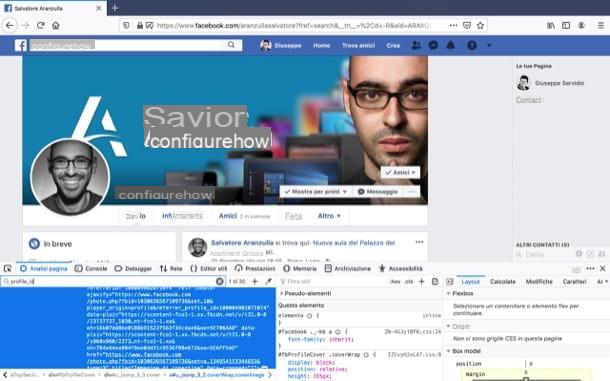This screenshot has height=381, width=610.
Task: Clear the profile_id search in inspector
Action: pyautogui.click(x=220, y=281)
